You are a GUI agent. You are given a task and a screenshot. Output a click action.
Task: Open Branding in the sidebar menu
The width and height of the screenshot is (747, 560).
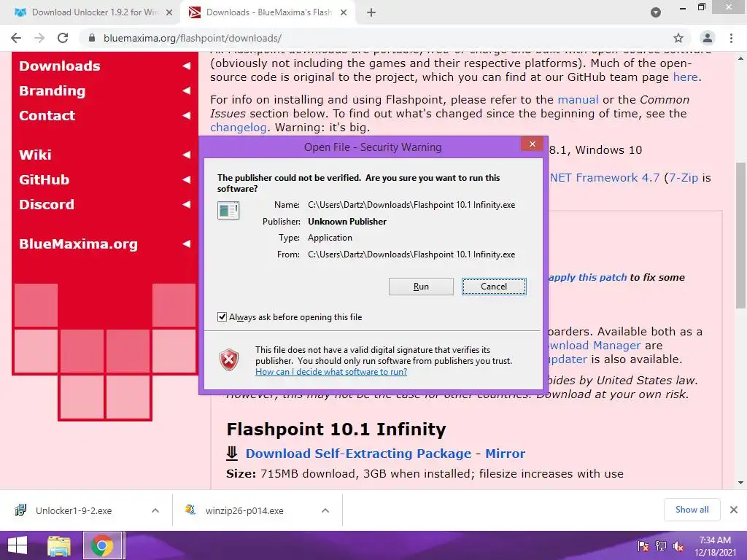(x=53, y=90)
